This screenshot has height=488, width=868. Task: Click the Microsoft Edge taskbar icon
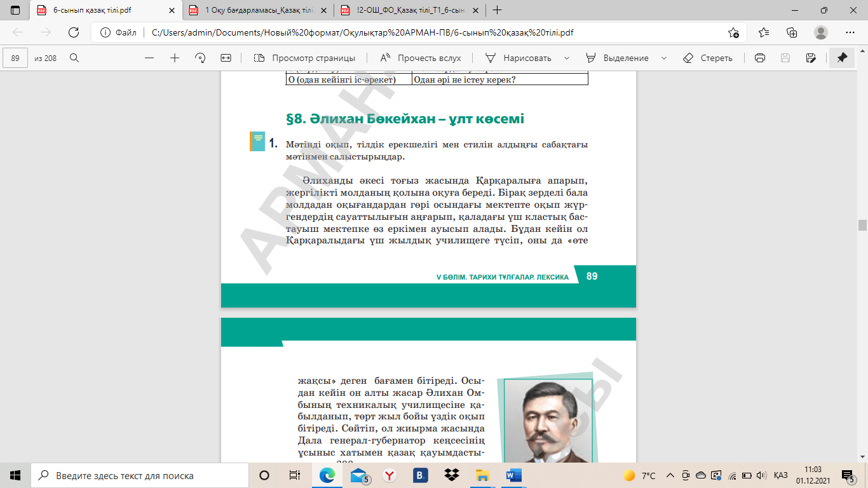(x=327, y=475)
